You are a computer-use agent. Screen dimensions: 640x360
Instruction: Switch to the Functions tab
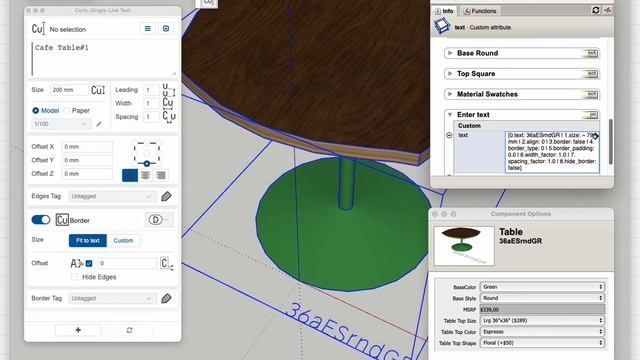(x=480, y=11)
